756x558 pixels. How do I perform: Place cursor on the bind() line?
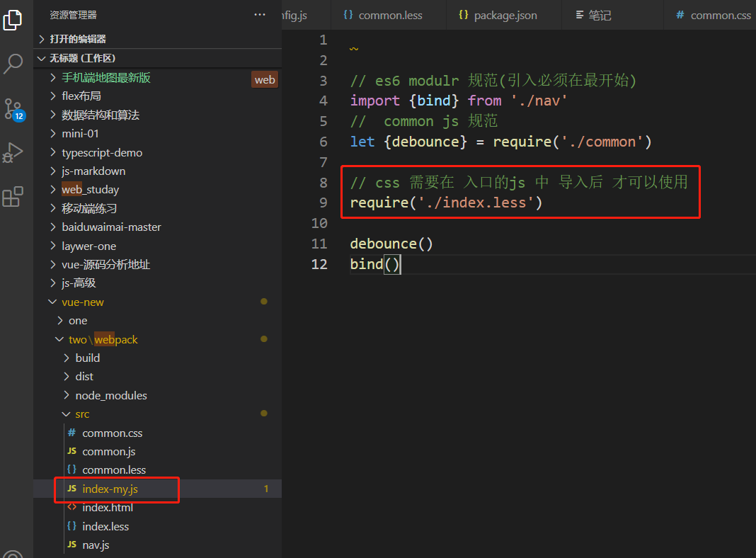click(374, 264)
